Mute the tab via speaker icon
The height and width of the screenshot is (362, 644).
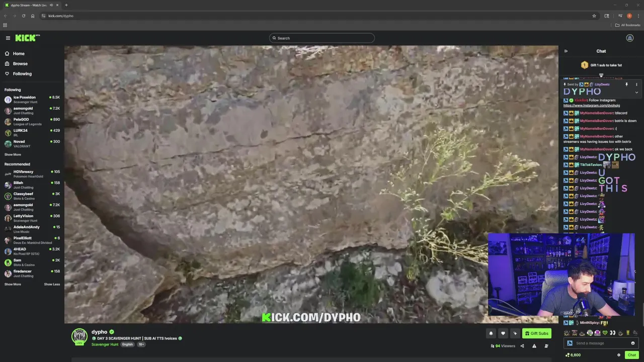51,5
